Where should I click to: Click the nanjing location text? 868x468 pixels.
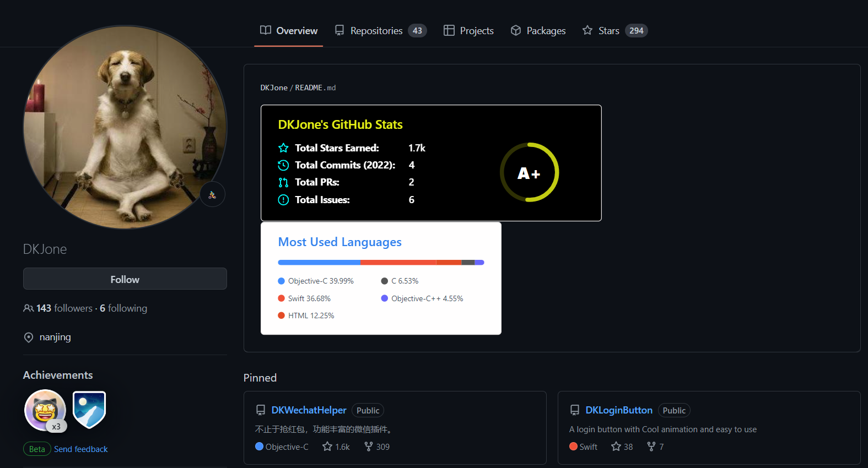(55, 337)
